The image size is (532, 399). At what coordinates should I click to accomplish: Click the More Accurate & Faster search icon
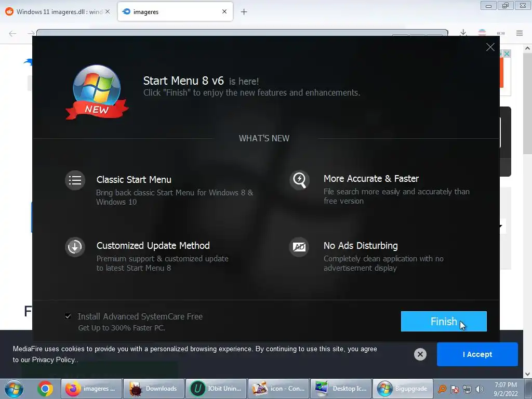[x=299, y=180]
